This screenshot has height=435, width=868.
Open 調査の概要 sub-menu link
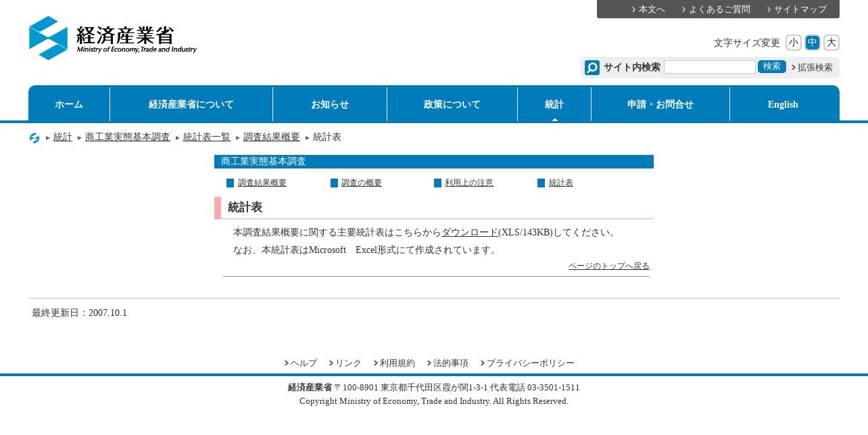[x=362, y=183]
